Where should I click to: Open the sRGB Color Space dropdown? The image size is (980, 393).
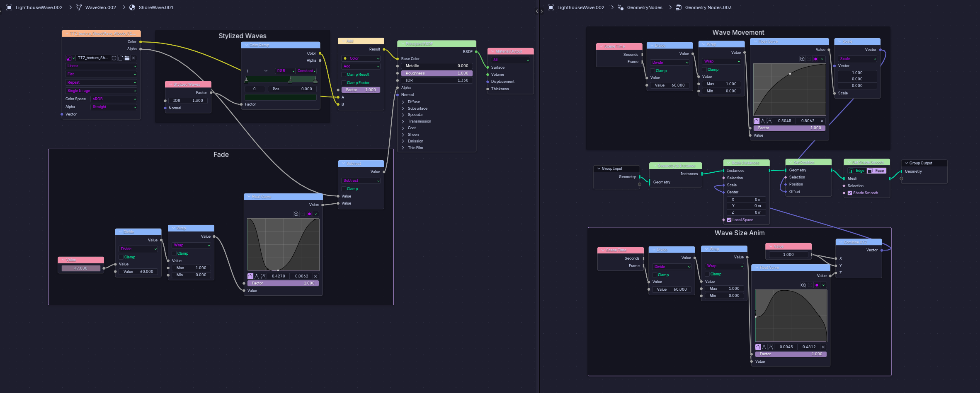(x=114, y=99)
